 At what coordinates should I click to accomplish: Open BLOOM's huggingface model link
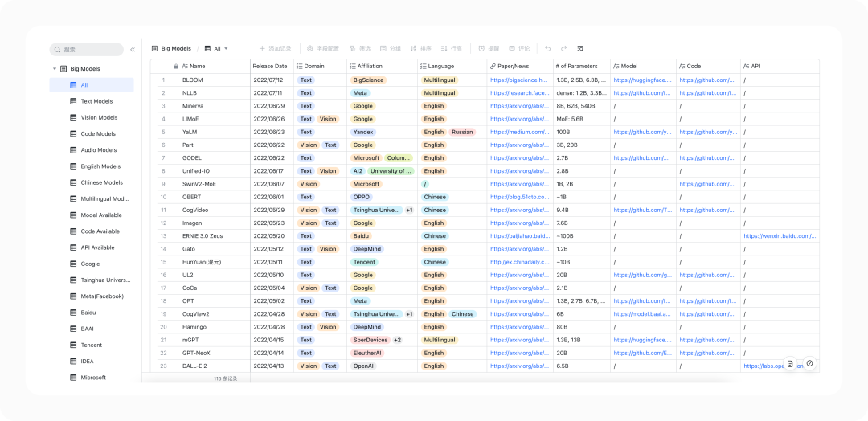click(642, 80)
